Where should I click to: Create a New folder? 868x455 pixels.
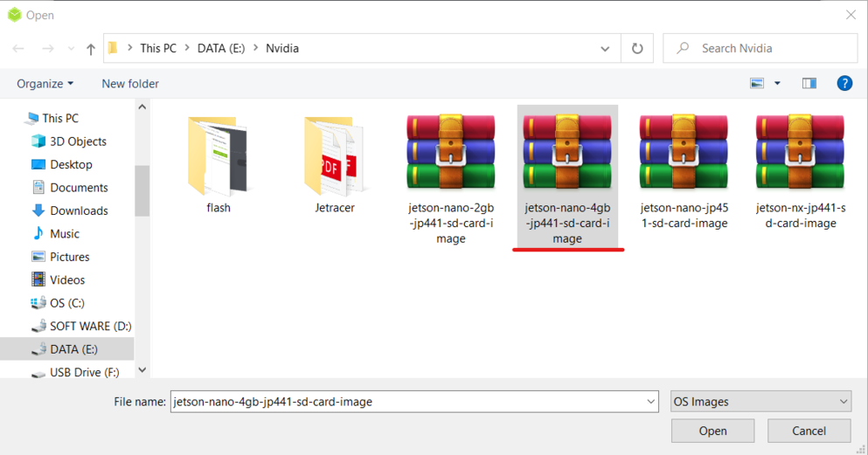pyautogui.click(x=130, y=84)
